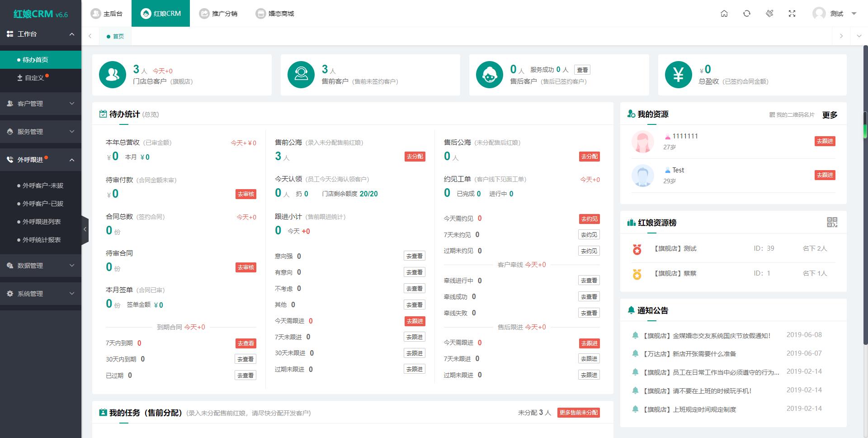Image resolution: width=868 pixels, height=438 pixels.
Task: Switch to the 推广分销 module
Action: click(x=219, y=13)
